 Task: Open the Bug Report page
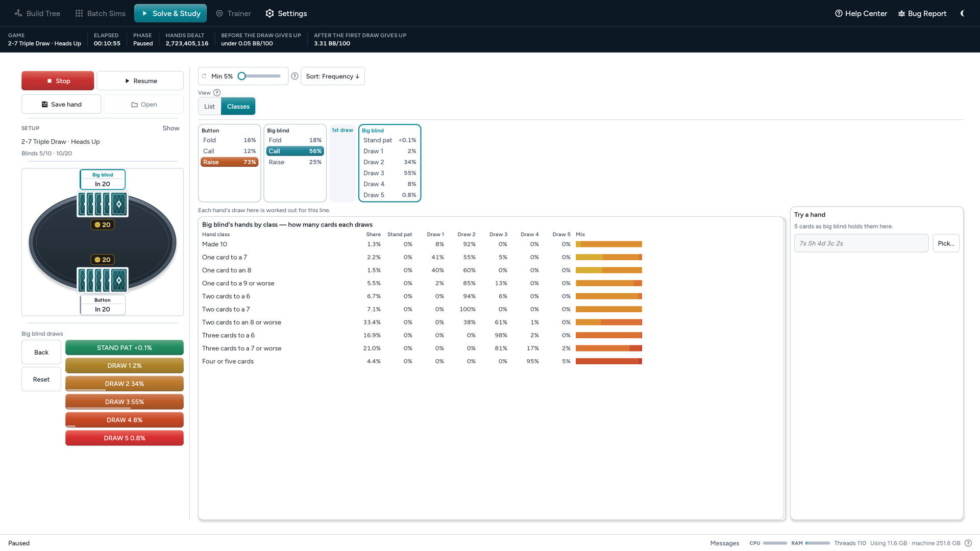point(922,13)
